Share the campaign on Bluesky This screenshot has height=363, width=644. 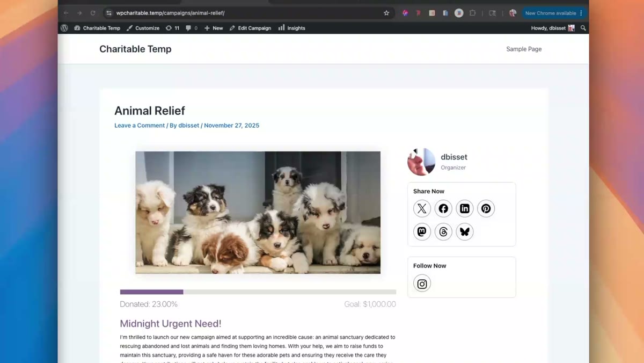tap(465, 231)
